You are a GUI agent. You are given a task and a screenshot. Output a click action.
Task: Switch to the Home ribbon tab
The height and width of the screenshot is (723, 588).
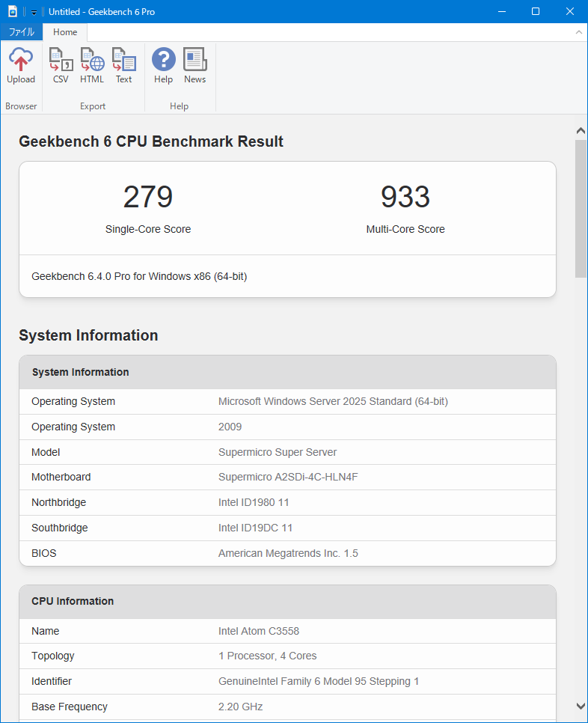pyautogui.click(x=65, y=32)
